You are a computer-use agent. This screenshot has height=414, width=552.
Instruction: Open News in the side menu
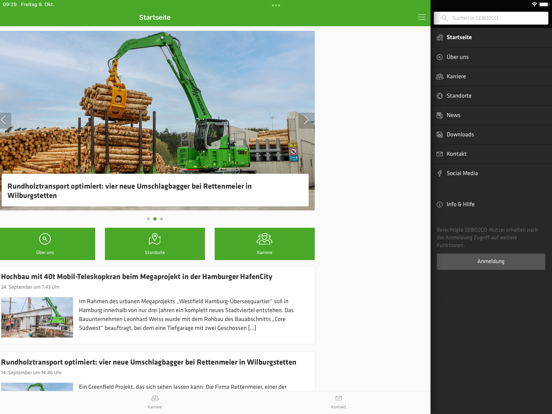pyautogui.click(x=491, y=115)
